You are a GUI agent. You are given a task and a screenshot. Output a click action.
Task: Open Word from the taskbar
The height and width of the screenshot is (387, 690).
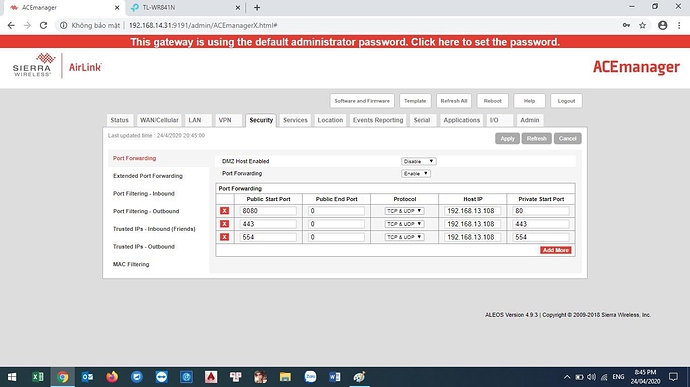[334, 377]
